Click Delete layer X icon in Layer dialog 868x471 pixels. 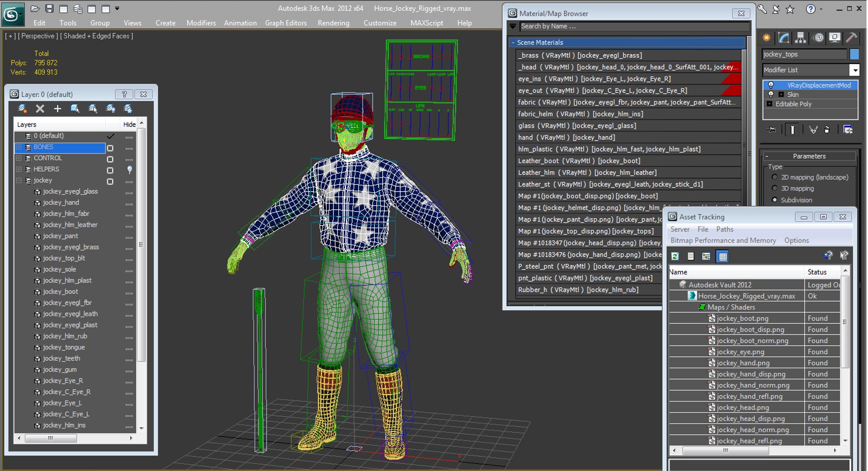(40, 108)
